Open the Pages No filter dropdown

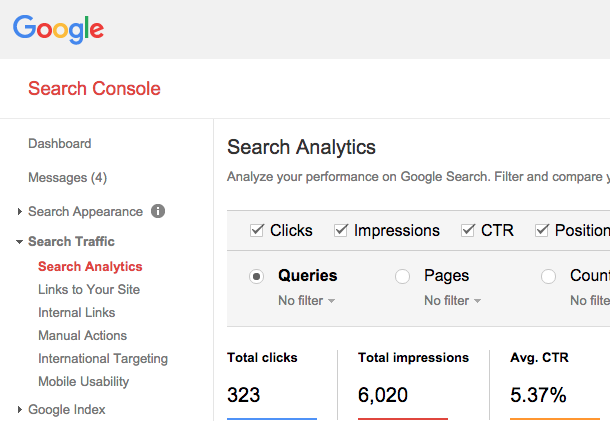pos(452,301)
